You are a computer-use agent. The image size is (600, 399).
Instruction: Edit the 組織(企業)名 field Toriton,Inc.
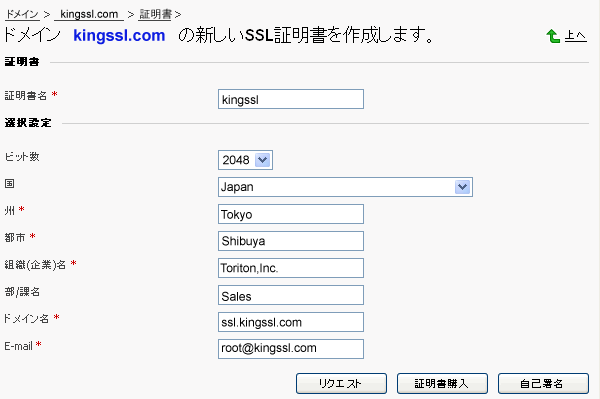click(x=291, y=268)
